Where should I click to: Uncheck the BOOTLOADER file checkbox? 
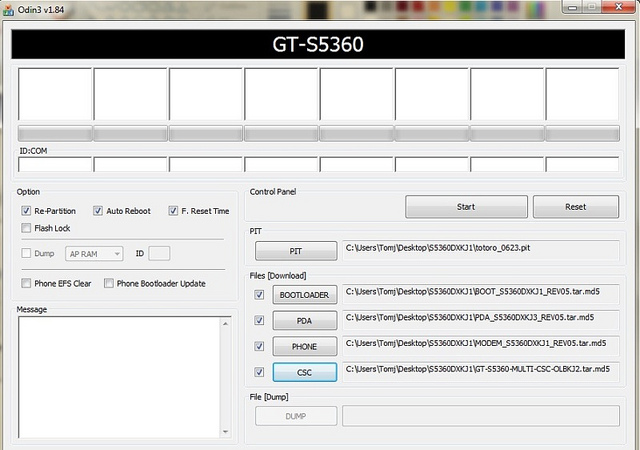point(259,294)
